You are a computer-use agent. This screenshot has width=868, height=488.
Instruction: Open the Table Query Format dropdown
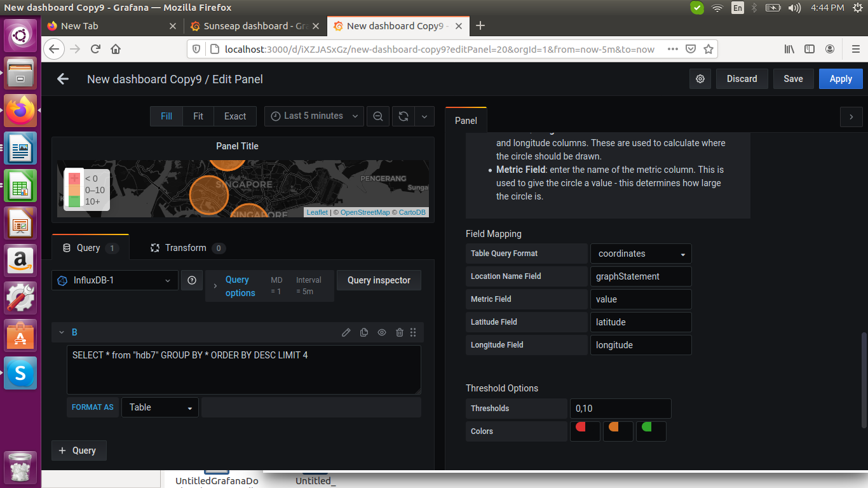point(641,253)
